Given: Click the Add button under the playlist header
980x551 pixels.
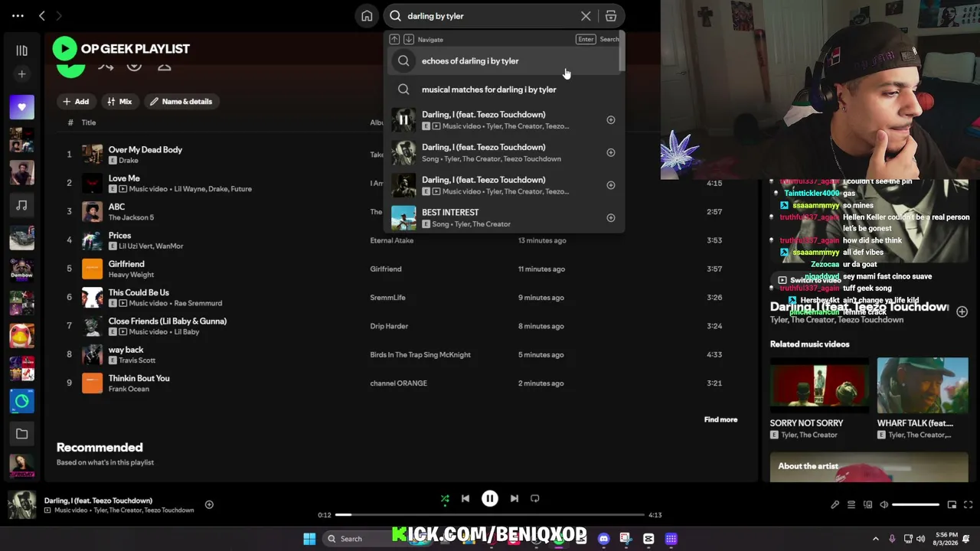Looking at the screenshot, I should tap(76, 101).
